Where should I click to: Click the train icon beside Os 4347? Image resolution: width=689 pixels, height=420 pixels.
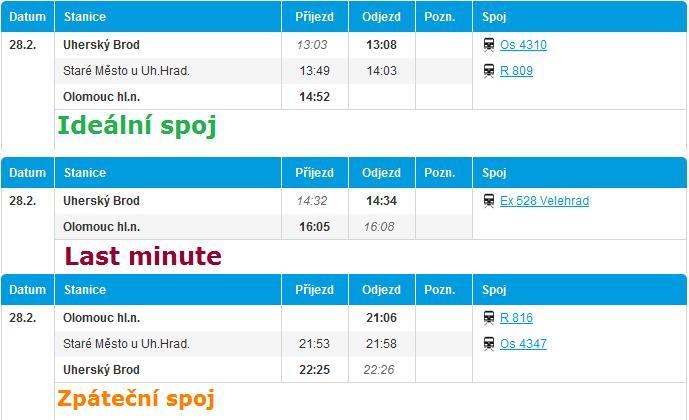click(x=489, y=344)
